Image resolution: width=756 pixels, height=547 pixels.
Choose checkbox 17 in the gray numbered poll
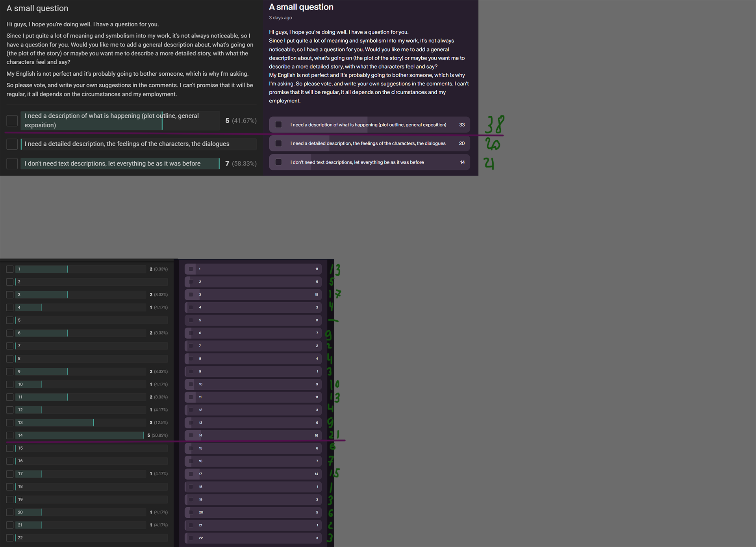pos(10,474)
